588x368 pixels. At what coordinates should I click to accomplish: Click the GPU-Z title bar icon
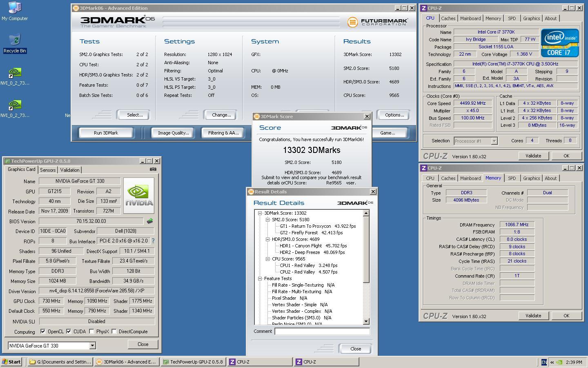pos(7,161)
